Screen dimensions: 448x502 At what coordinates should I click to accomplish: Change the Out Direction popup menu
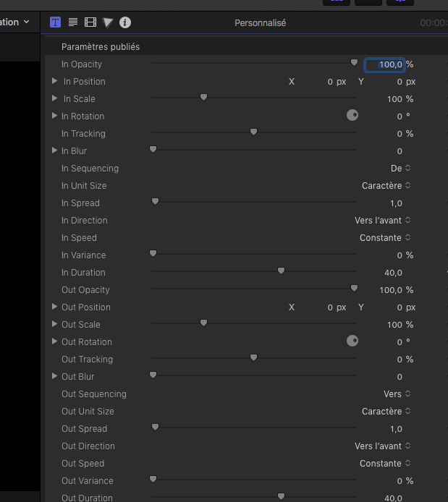point(383,446)
